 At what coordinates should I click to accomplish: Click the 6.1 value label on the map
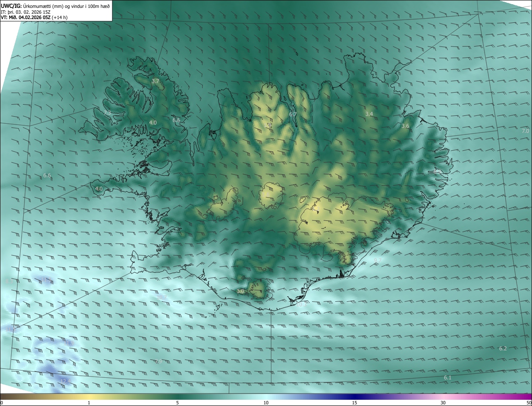[448, 377]
